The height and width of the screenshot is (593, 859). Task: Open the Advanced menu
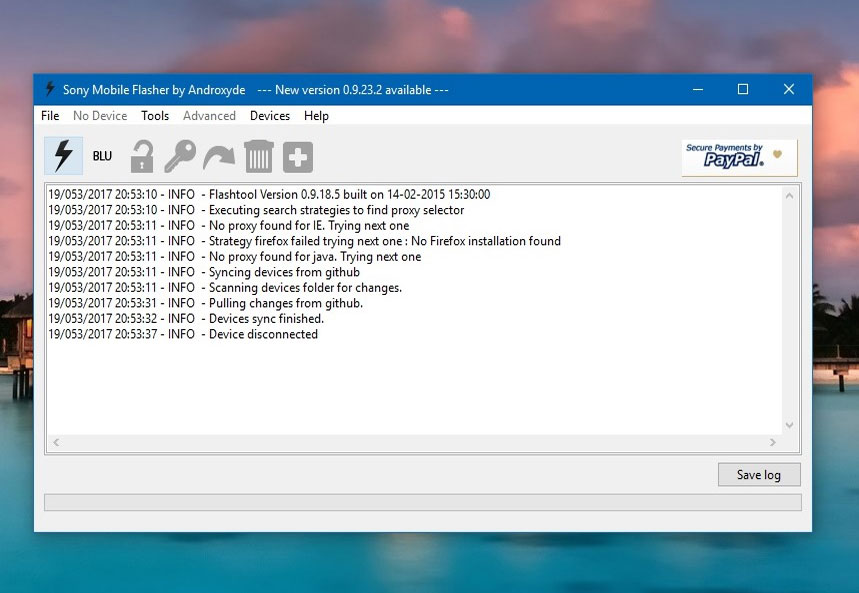pyautogui.click(x=209, y=116)
